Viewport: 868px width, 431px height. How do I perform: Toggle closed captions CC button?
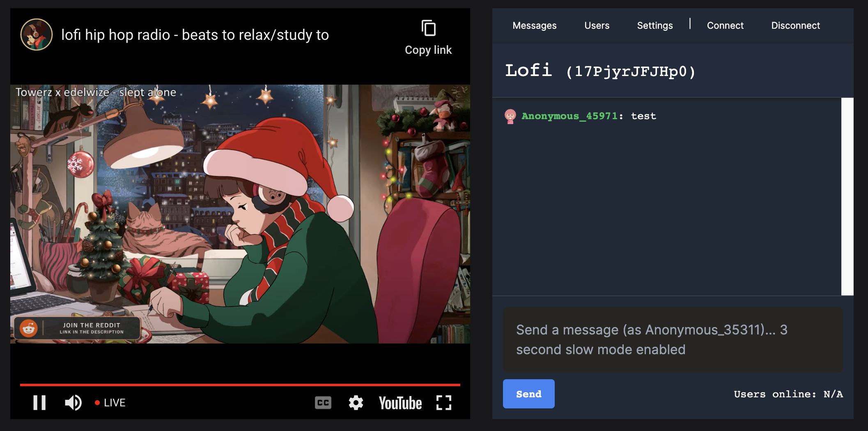(323, 403)
